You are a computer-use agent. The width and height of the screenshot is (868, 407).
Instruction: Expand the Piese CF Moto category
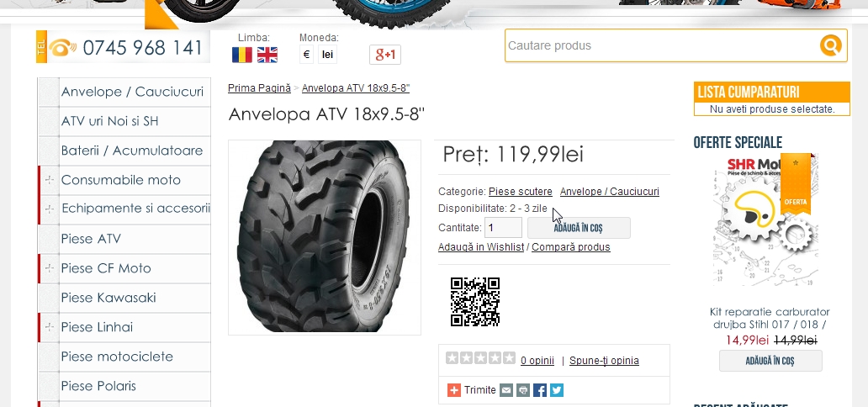[x=50, y=268]
